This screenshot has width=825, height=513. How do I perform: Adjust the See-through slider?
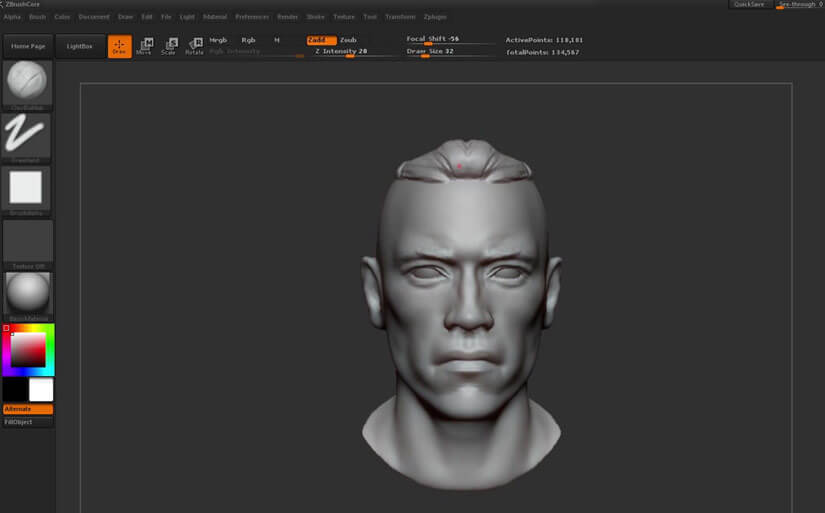(x=800, y=4)
